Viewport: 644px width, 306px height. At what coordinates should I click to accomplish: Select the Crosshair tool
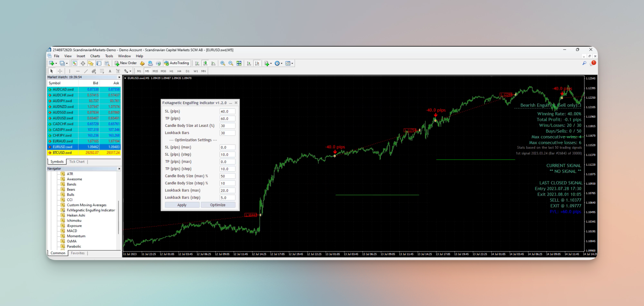coord(60,71)
